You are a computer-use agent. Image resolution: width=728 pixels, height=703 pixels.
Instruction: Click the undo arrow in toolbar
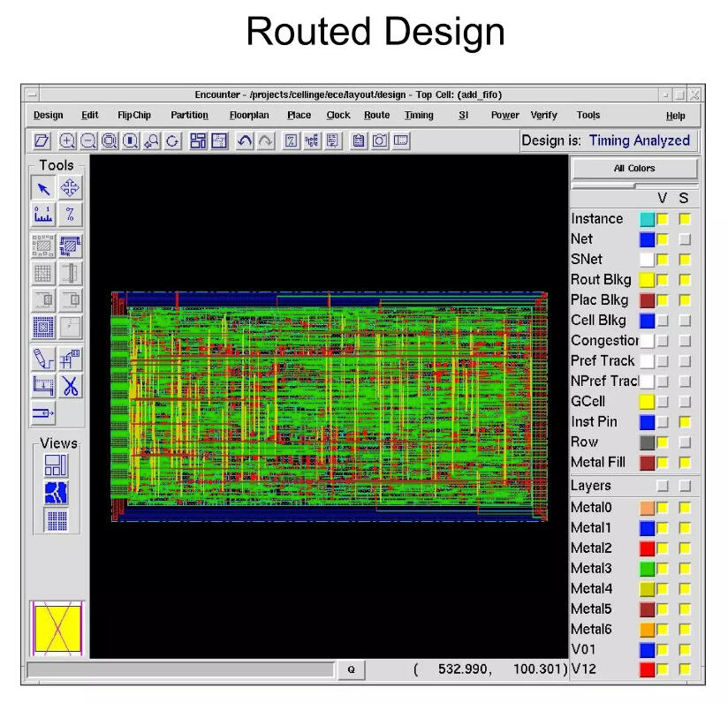pyautogui.click(x=245, y=140)
